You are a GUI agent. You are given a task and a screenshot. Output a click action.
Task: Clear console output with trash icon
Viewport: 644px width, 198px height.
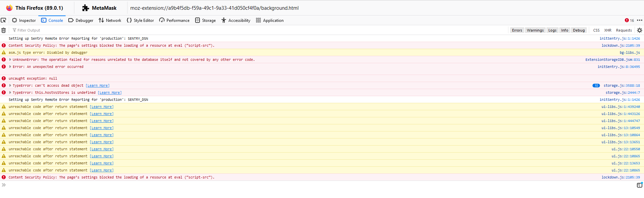point(4,30)
